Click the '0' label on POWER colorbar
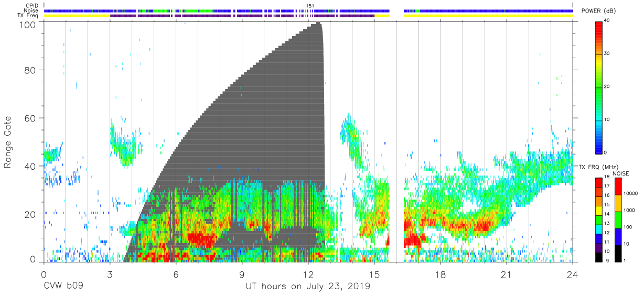Image resolution: width=644 pixels, height=297 pixels. pos(606,152)
